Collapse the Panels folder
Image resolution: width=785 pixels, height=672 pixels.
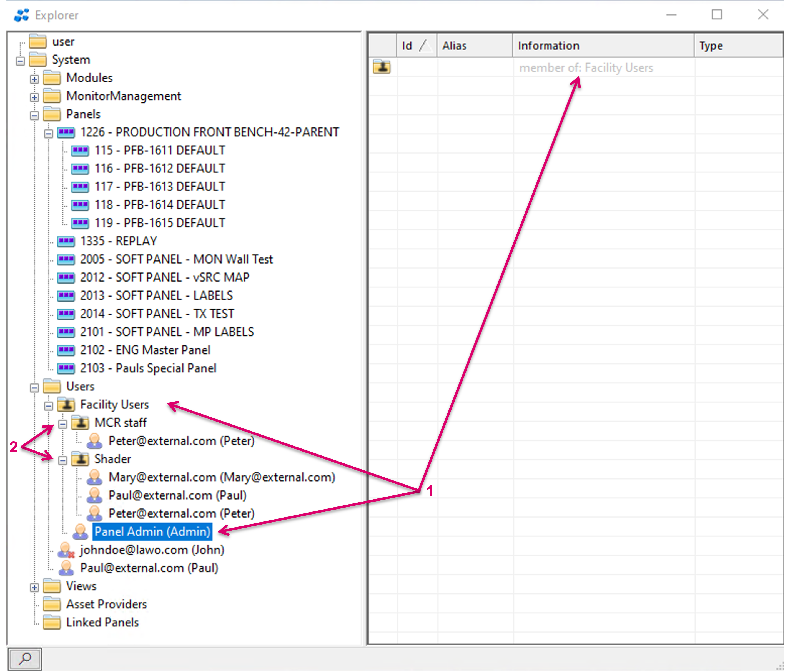coord(34,115)
